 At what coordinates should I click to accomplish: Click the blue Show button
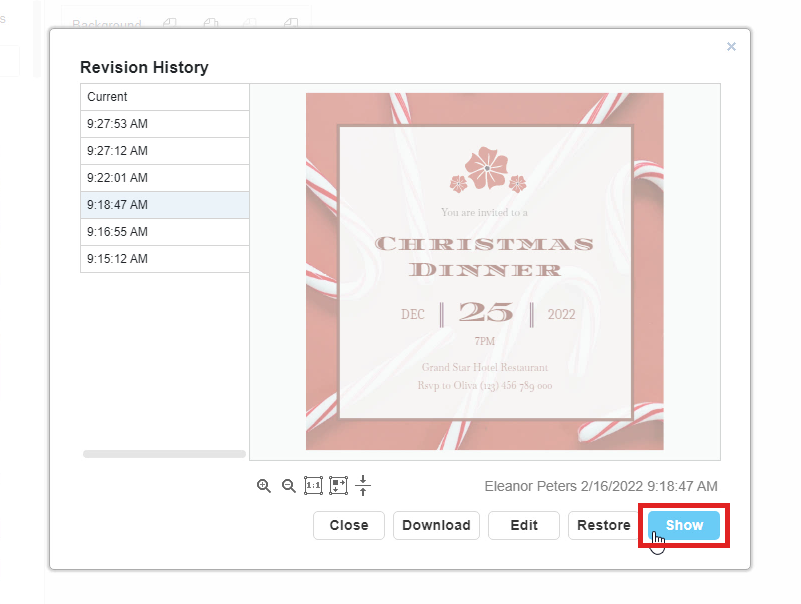point(684,525)
